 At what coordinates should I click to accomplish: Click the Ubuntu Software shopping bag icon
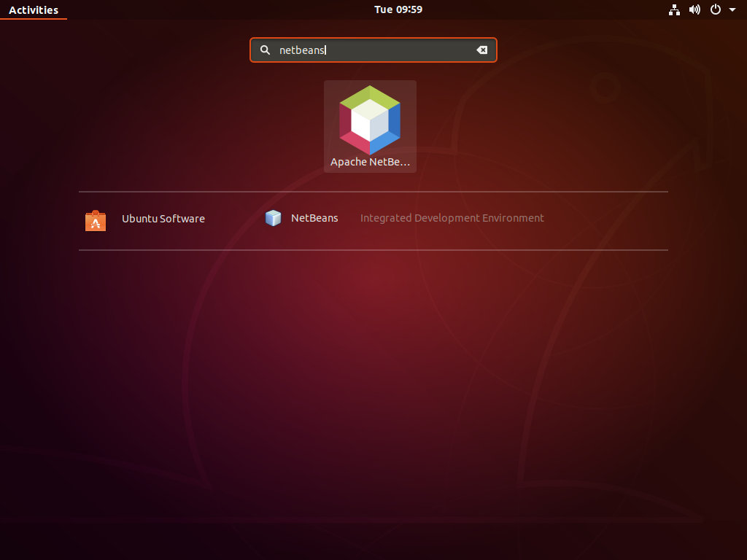tap(96, 220)
